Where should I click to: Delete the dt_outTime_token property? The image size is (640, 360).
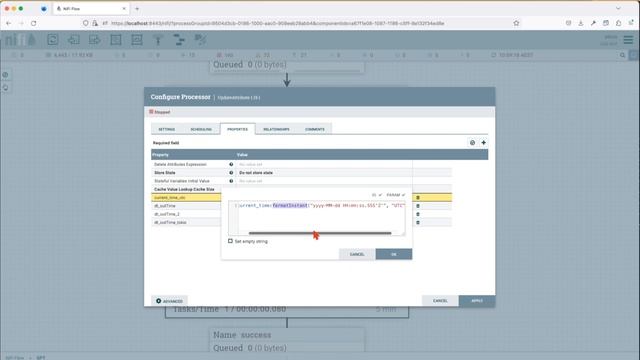[418, 222]
